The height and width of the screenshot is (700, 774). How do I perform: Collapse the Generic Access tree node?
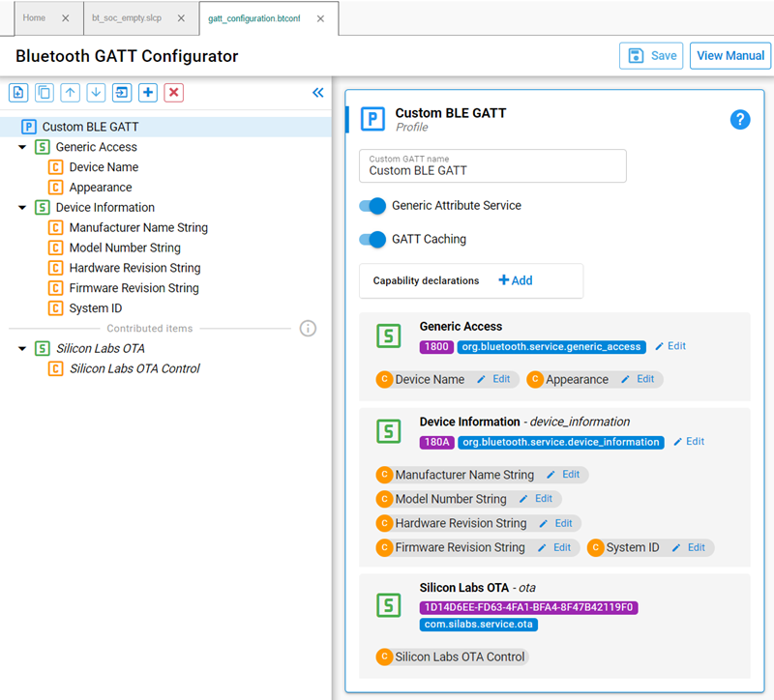(22, 148)
